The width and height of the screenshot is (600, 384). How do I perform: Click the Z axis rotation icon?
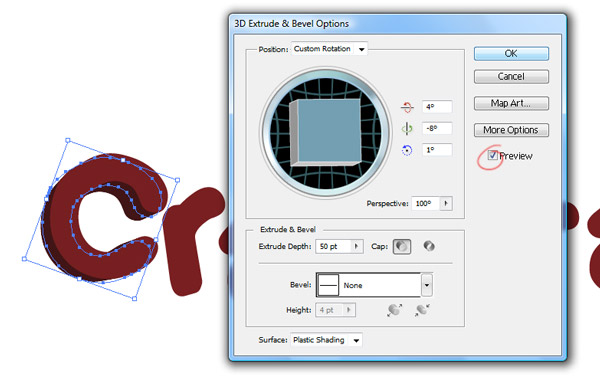(407, 150)
